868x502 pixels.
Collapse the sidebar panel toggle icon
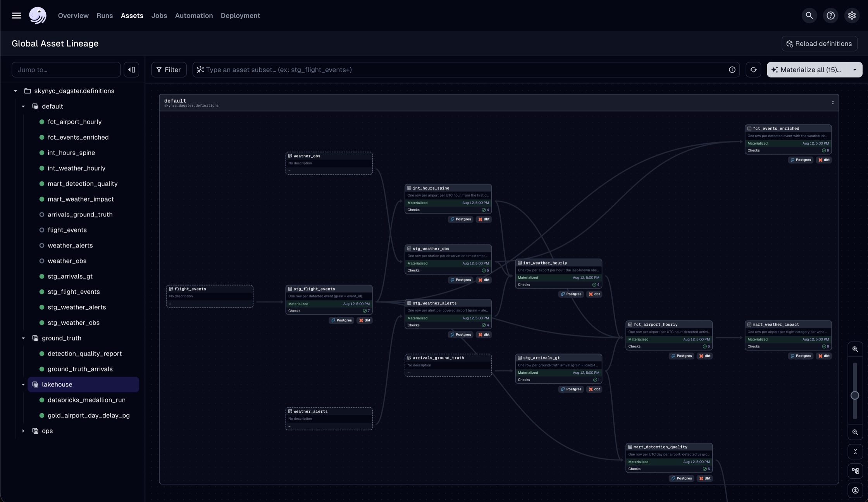[x=131, y=70]
